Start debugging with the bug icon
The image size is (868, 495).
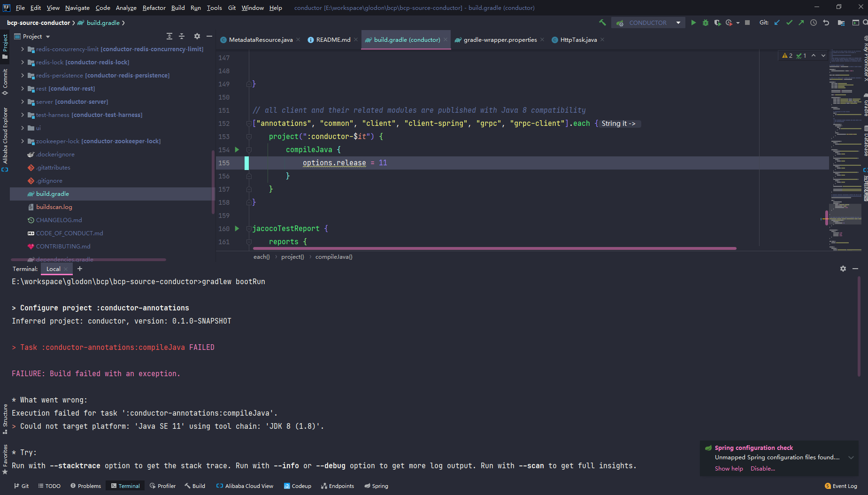tap(706, 22)
